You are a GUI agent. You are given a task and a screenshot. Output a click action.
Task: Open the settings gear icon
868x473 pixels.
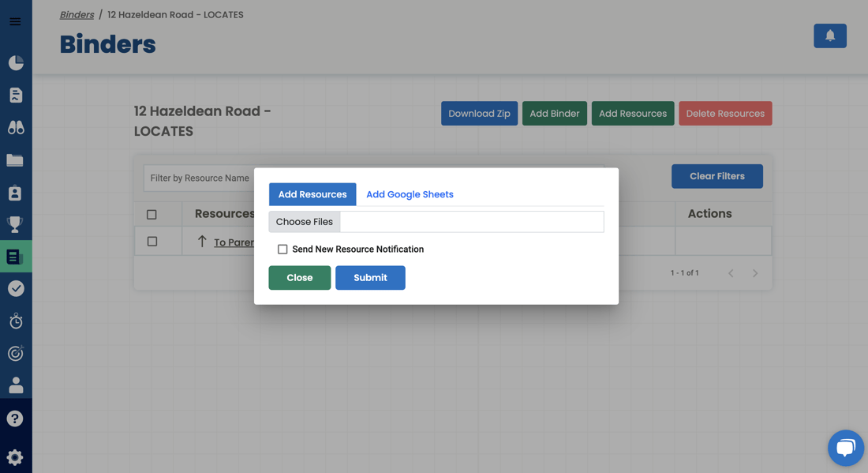click(15, 457)
